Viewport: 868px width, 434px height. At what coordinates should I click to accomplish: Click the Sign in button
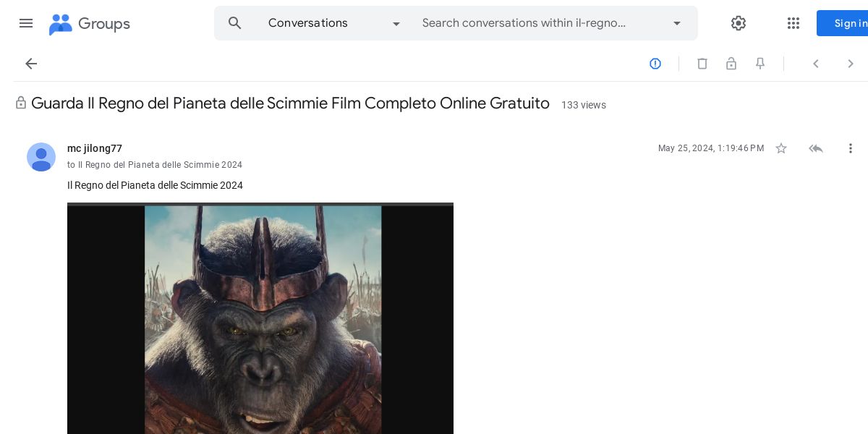843,23
